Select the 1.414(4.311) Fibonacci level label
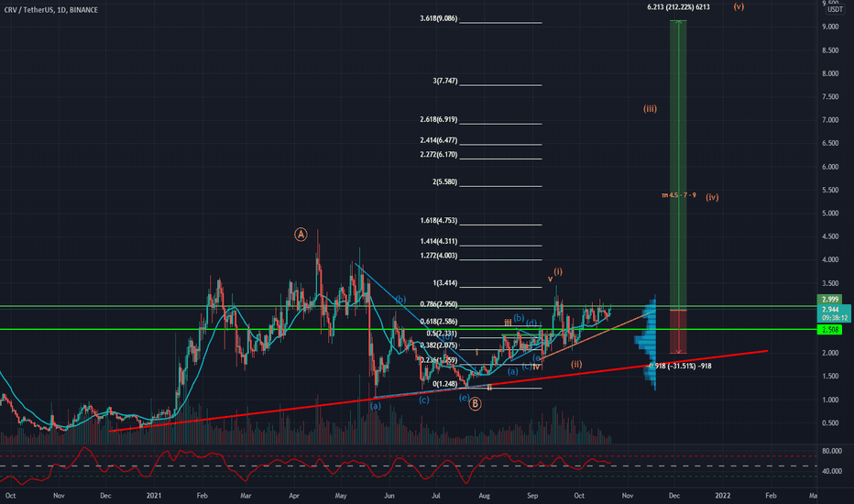854x504 pixels. pyautogui.click(x=438, y=241)
